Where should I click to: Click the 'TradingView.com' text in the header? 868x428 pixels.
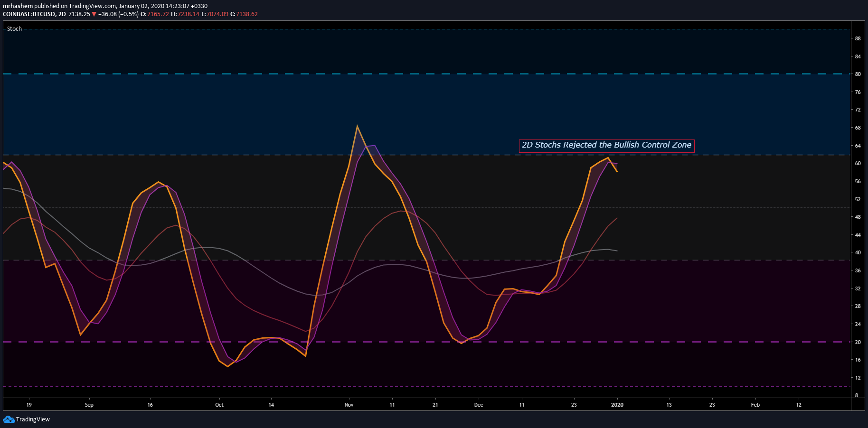pos(92,6)
